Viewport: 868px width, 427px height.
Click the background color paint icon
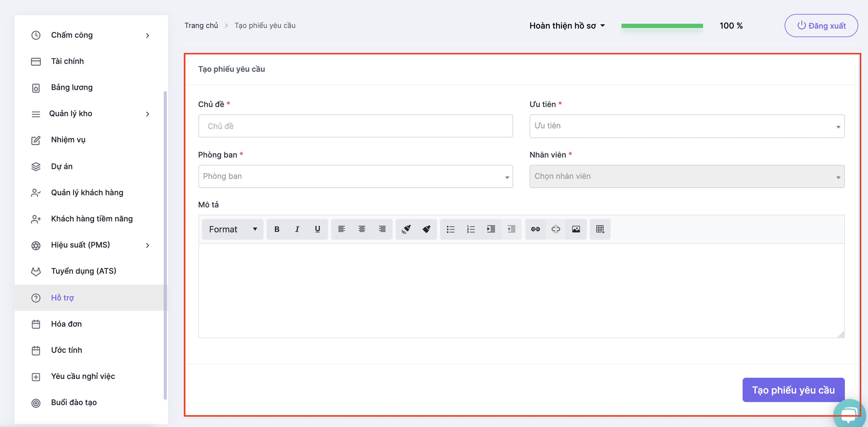(426, 229)
